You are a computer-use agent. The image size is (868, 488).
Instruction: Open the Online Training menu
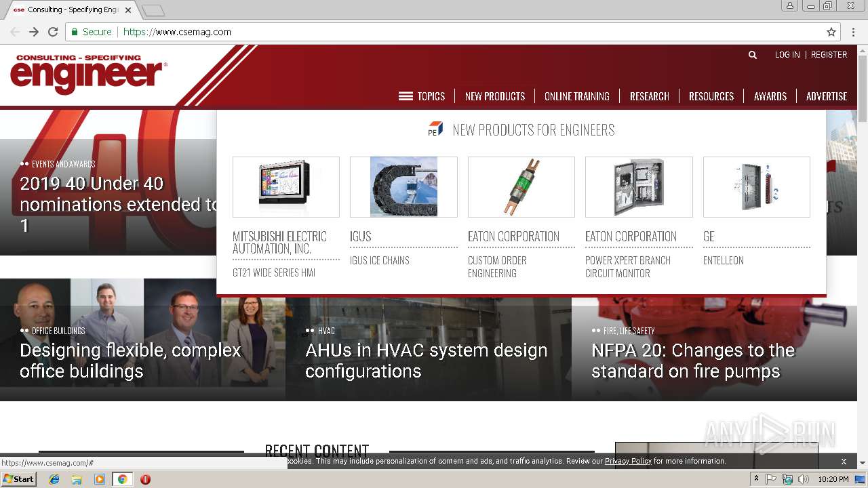pyautogui.click(x=577, y=96)
